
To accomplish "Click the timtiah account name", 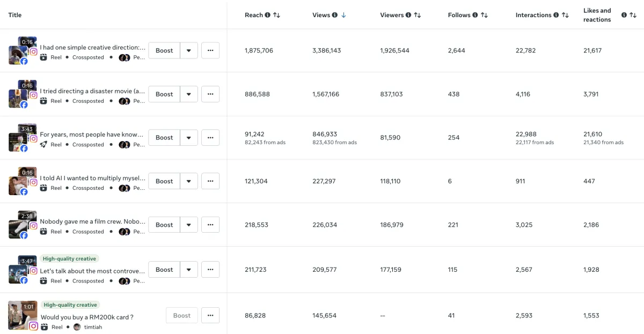I will coord(92,327).
